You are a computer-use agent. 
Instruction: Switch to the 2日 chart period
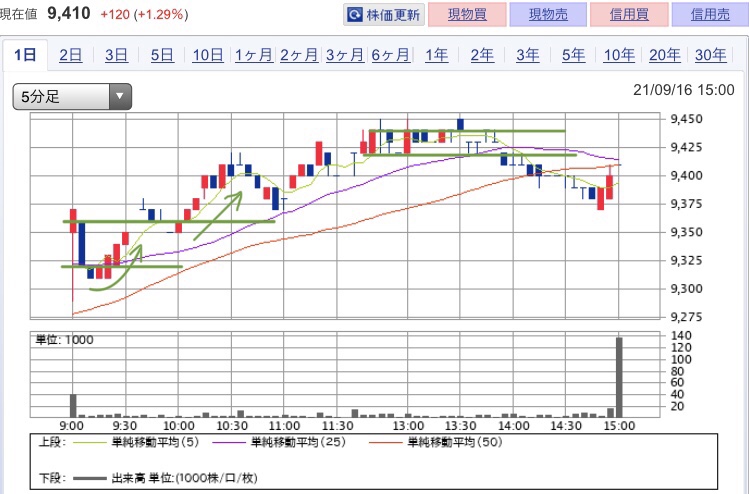pos(71,55)
